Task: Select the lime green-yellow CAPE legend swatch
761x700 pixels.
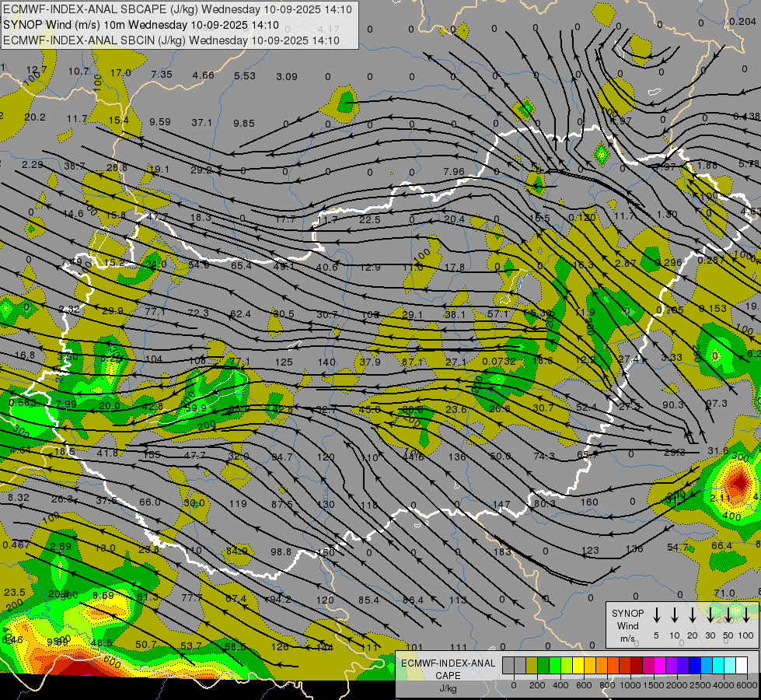Action: (x=567, y=666)
